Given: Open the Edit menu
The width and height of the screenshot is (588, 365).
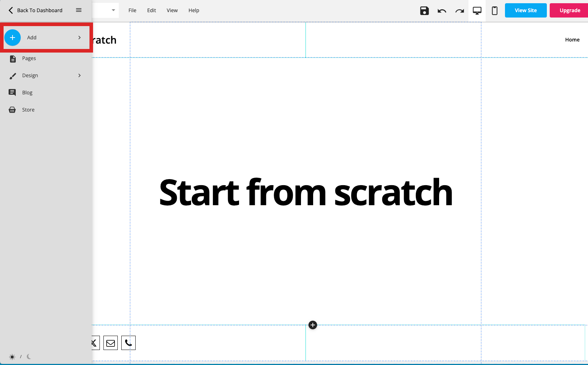Looking at the screenshot, I should click(x=152, y=10).
